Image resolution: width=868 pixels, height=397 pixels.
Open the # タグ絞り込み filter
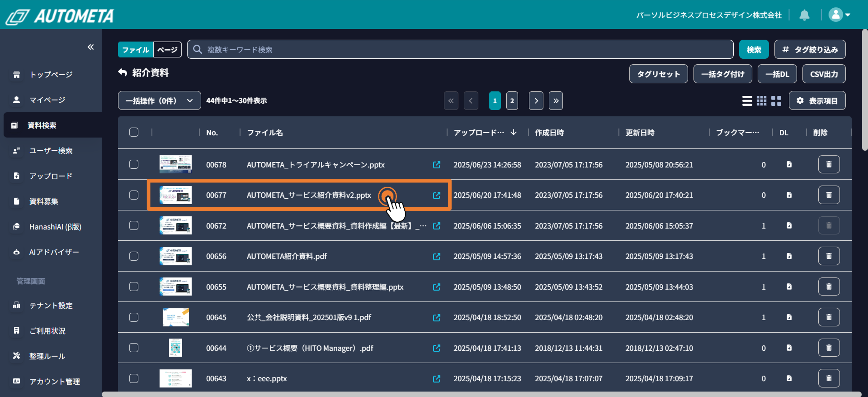coord(810,50)
